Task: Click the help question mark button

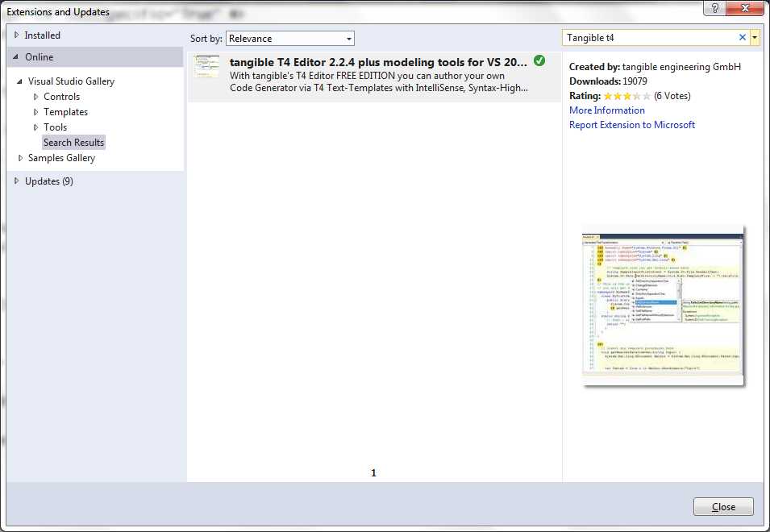Action: click(x=714, y=8)
